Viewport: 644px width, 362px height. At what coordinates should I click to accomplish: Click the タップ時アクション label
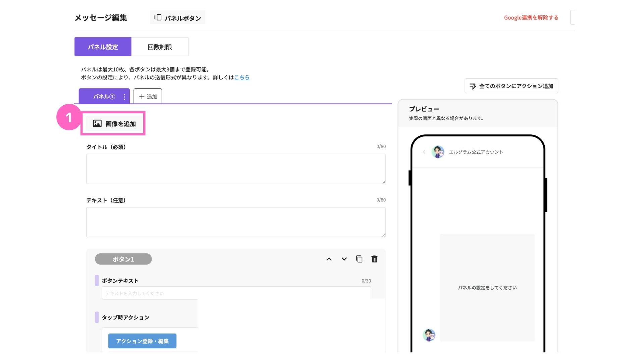[125, 317]
